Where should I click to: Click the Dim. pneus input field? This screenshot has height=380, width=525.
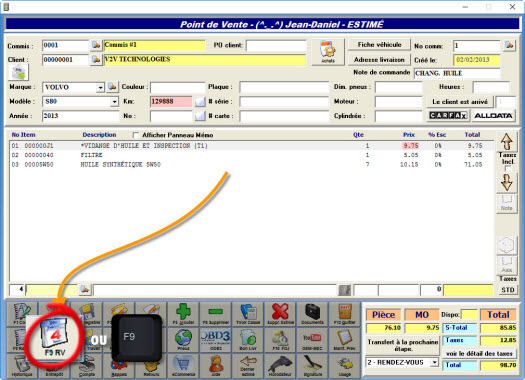tap(398, 87)
